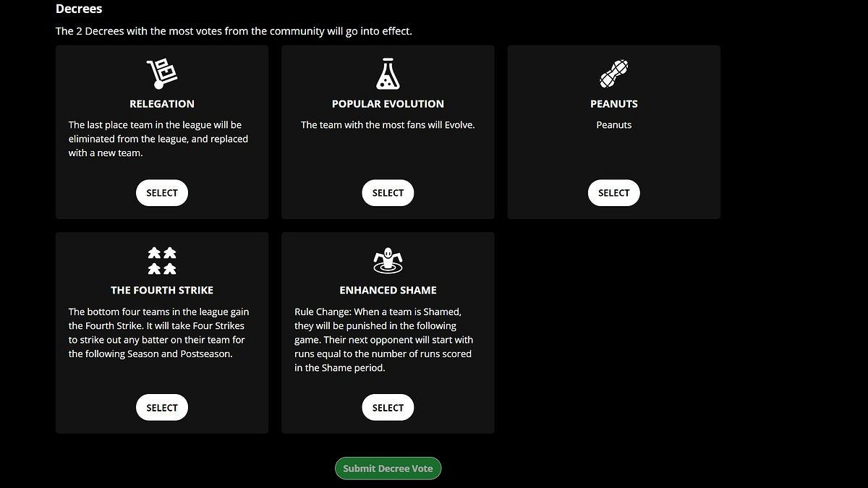Click the Enhanced Shame figure icon
868x488 pixels.
[388, 260]
